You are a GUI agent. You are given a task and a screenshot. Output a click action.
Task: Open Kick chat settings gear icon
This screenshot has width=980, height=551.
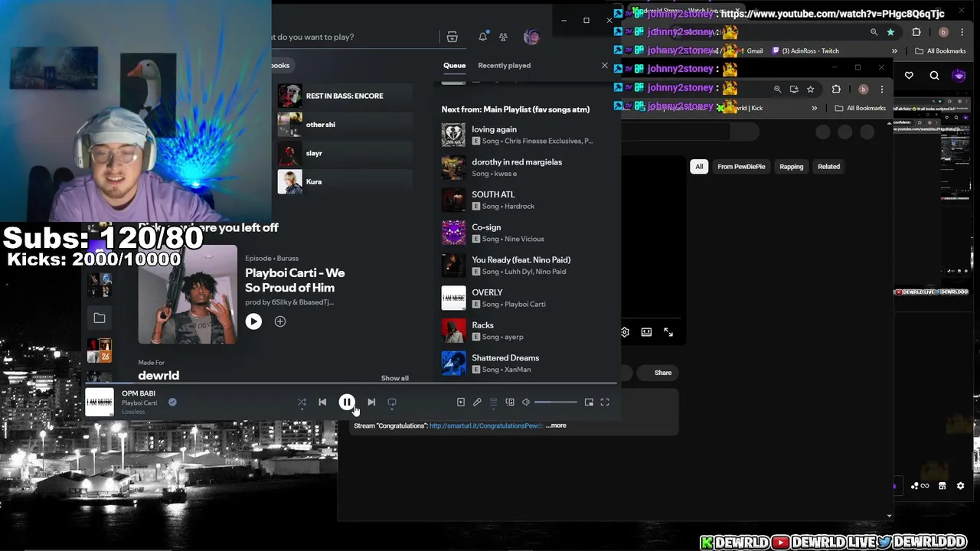[x=961, y=486]
